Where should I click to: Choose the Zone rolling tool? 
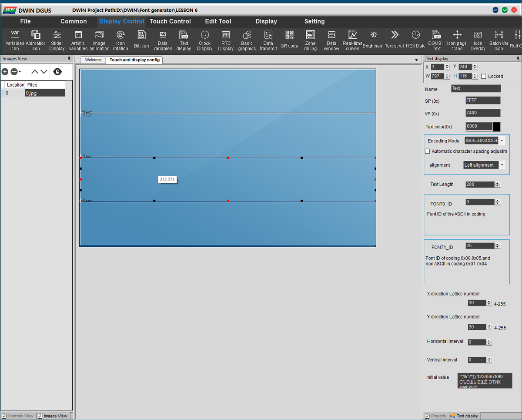point(311,40)
